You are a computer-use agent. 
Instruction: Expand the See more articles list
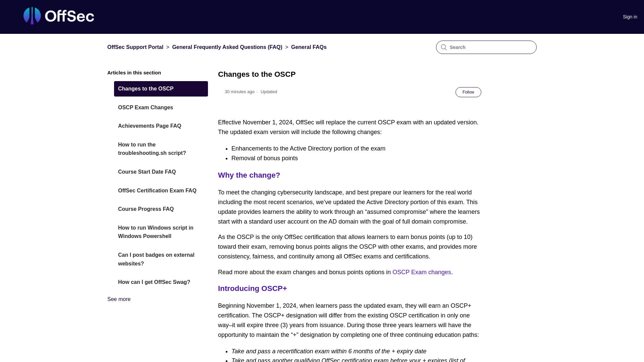[x=119, y=299]
